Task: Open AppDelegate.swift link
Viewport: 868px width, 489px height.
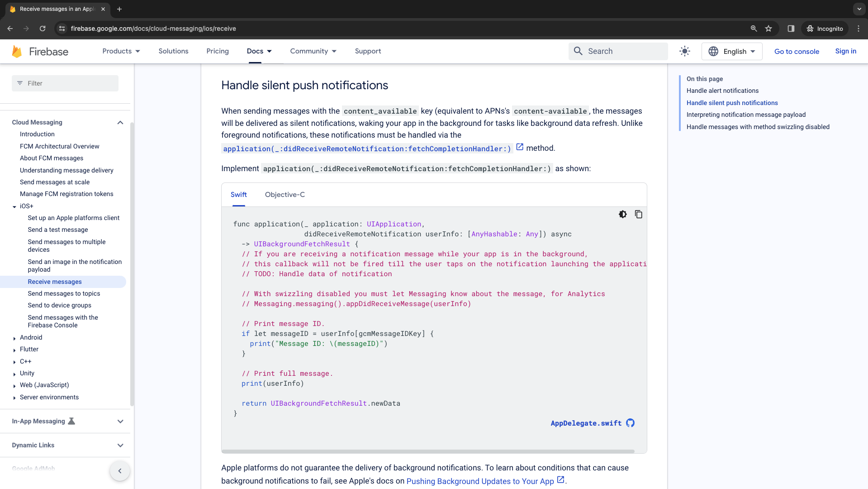Action: [x=586, y=423]
